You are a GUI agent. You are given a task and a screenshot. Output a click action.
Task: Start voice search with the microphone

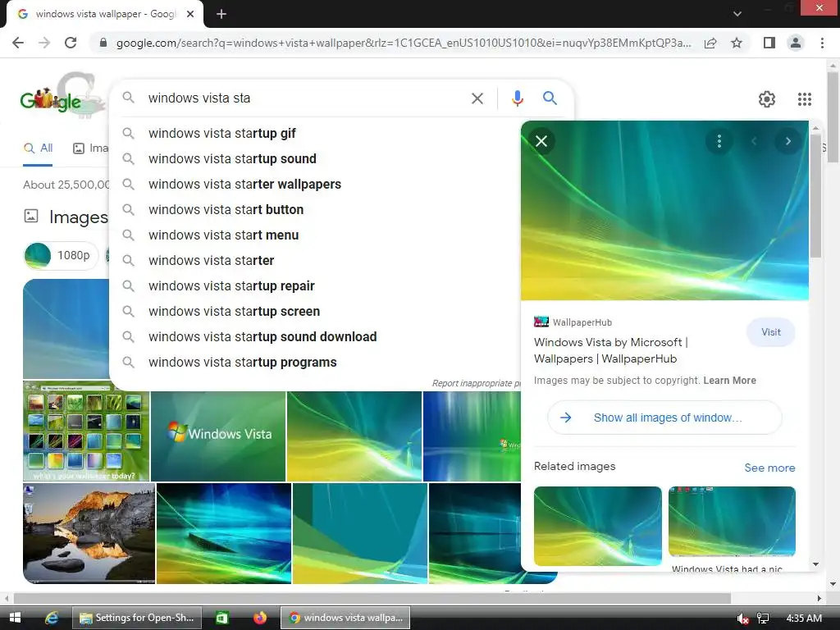[x=517, y=98]
